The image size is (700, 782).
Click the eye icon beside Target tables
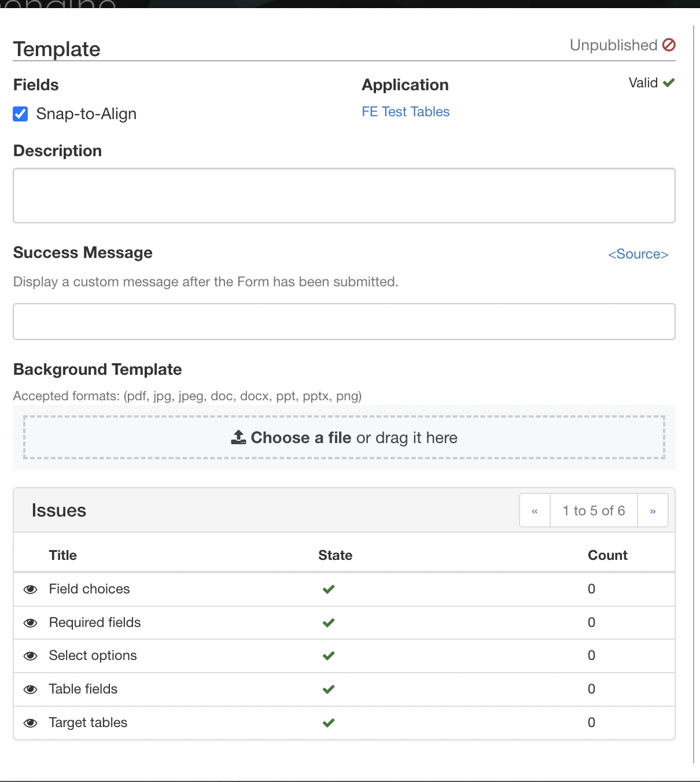(31, 723)
